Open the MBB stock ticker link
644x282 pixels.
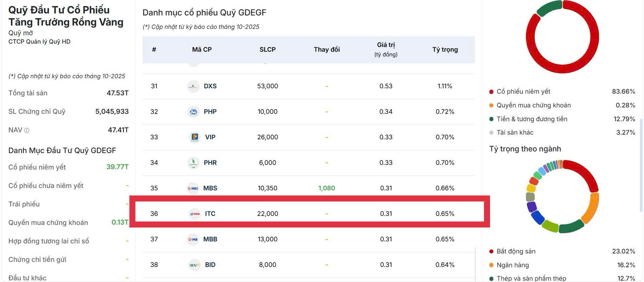pos(210,239)
